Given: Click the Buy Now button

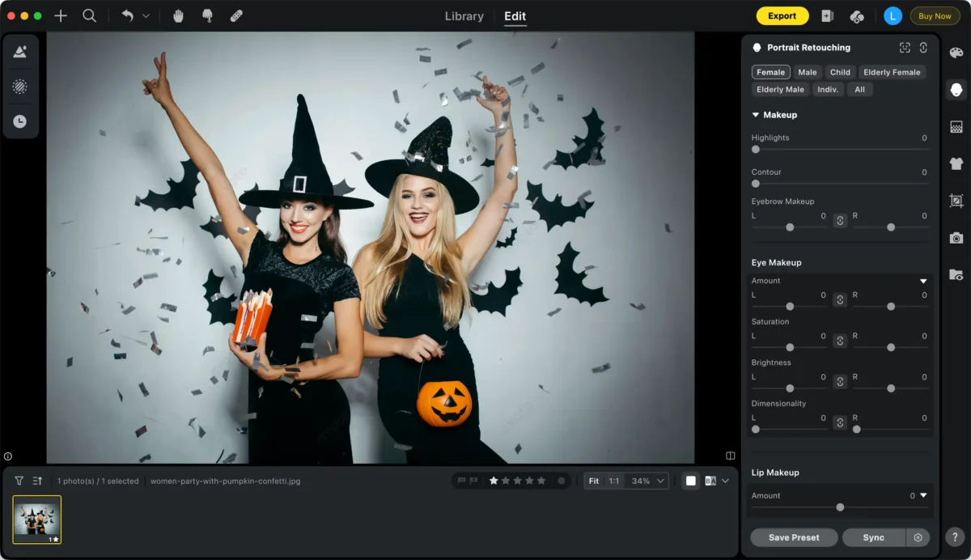Looking at the screenshot, I should pos(935,15).
